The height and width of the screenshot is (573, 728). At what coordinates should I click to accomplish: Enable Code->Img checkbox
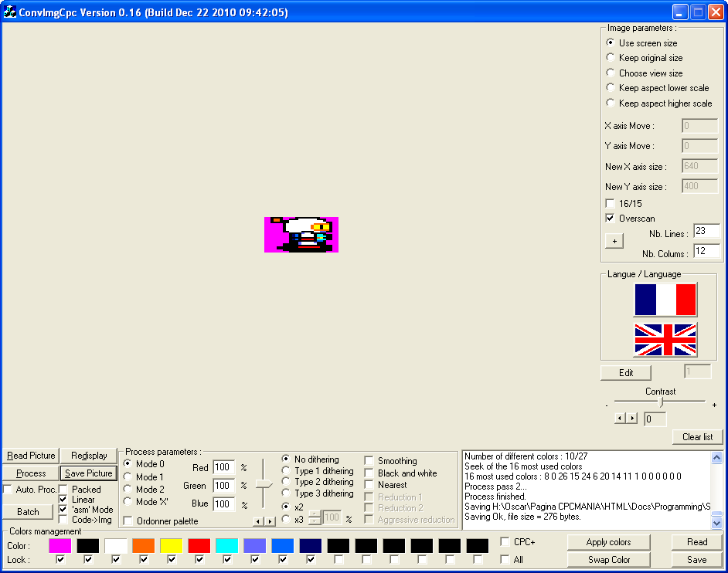coord(63,520)
